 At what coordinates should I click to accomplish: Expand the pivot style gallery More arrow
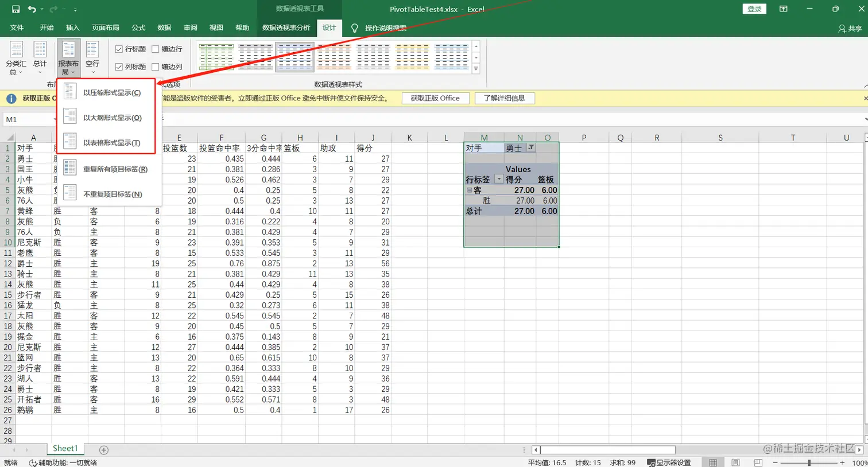(x=476, y=69)
